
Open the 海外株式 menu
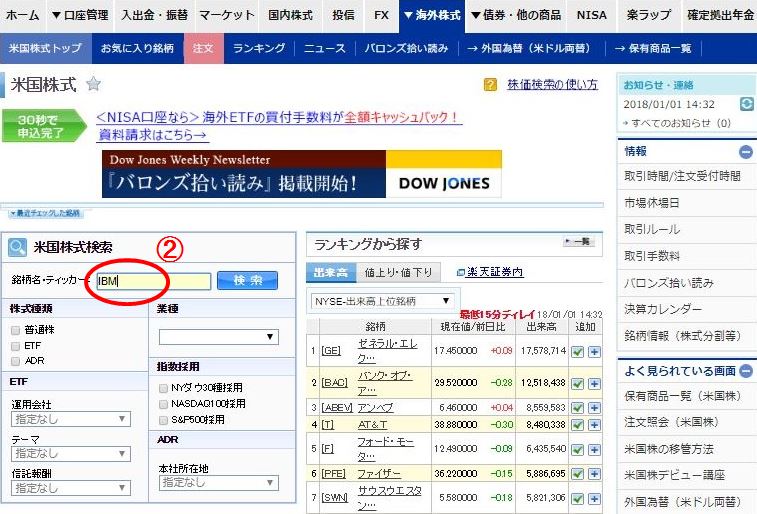[x=432, y=15]
